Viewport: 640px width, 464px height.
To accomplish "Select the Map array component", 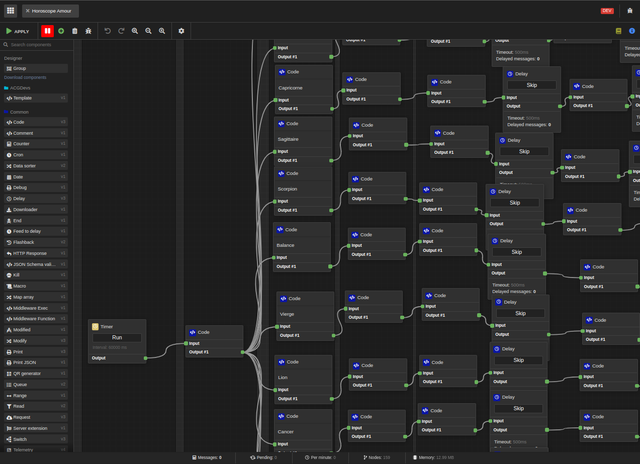I will [x=36, y=297].
